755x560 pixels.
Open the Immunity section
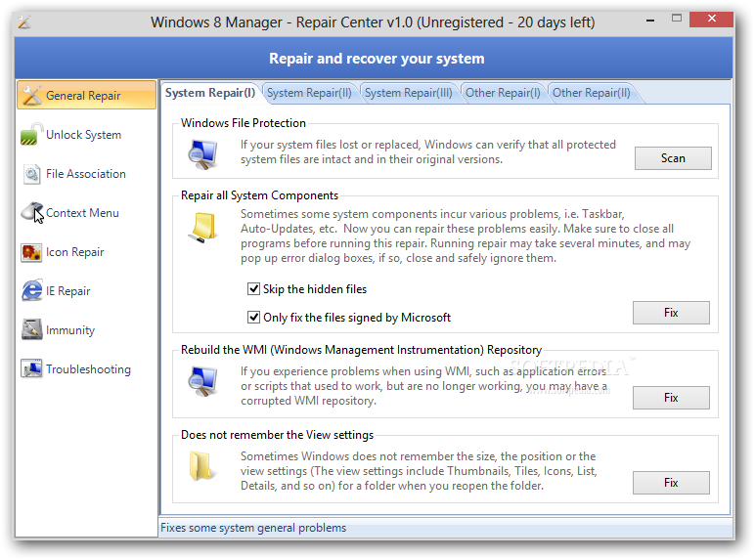pyautogui.click(x=87, y=330)
